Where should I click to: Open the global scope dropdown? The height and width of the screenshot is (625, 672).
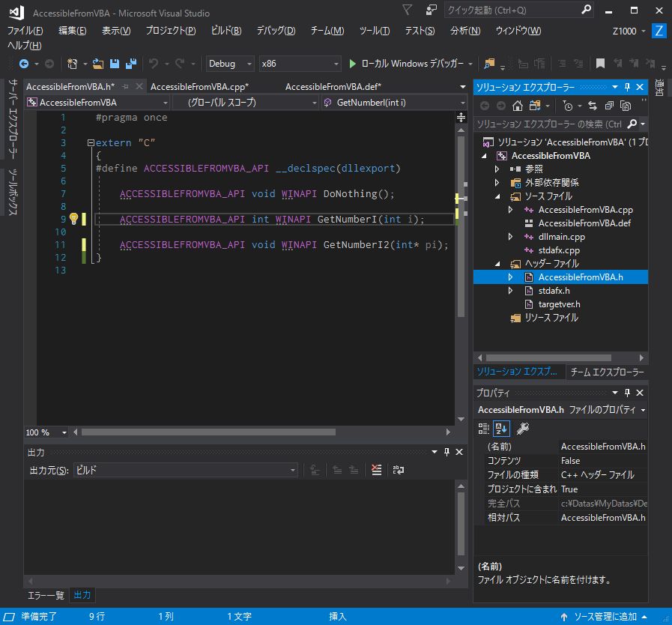tap(246, 103)
